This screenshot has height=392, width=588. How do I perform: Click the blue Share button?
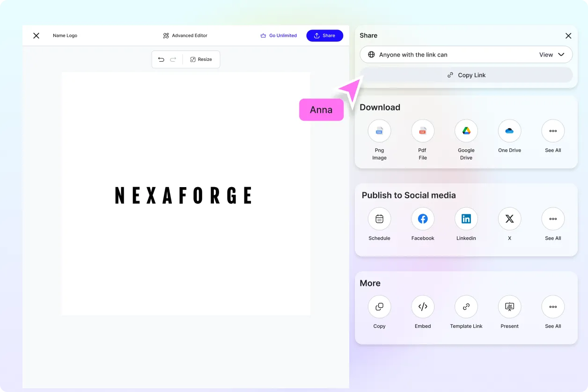point(324,36)
